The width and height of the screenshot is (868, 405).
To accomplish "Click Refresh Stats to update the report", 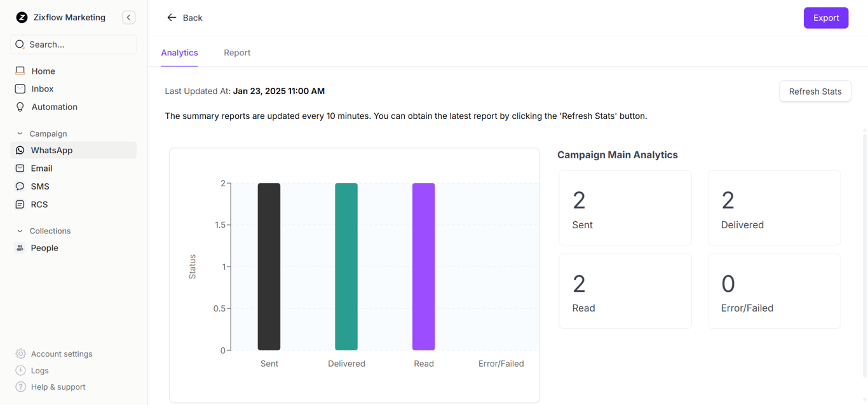I will (815, 91).
